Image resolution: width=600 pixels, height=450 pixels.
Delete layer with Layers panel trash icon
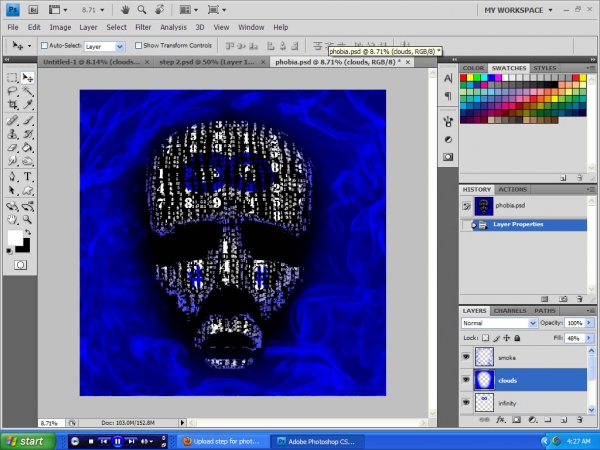click(580, 420)
